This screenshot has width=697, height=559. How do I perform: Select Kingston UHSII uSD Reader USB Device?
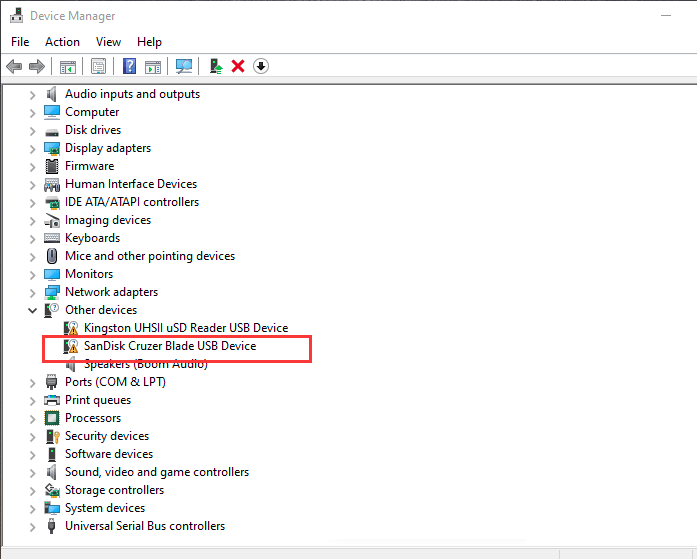point(186,328)
